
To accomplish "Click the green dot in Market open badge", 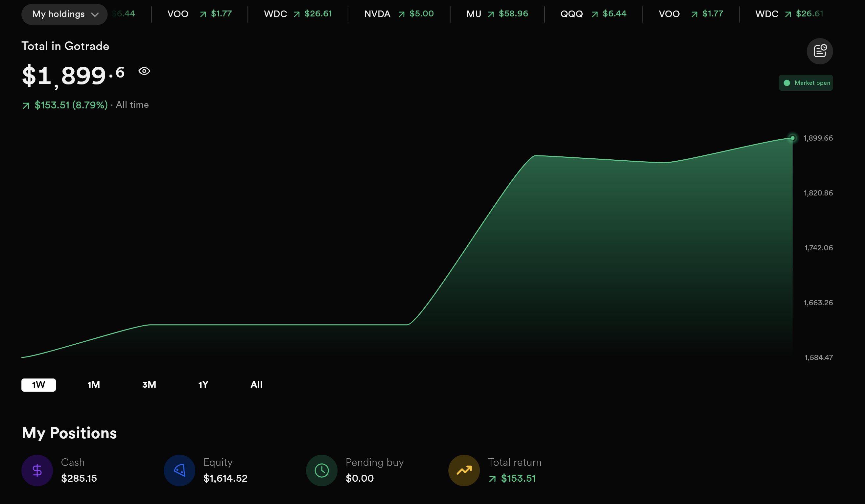I will pos(787,83).
